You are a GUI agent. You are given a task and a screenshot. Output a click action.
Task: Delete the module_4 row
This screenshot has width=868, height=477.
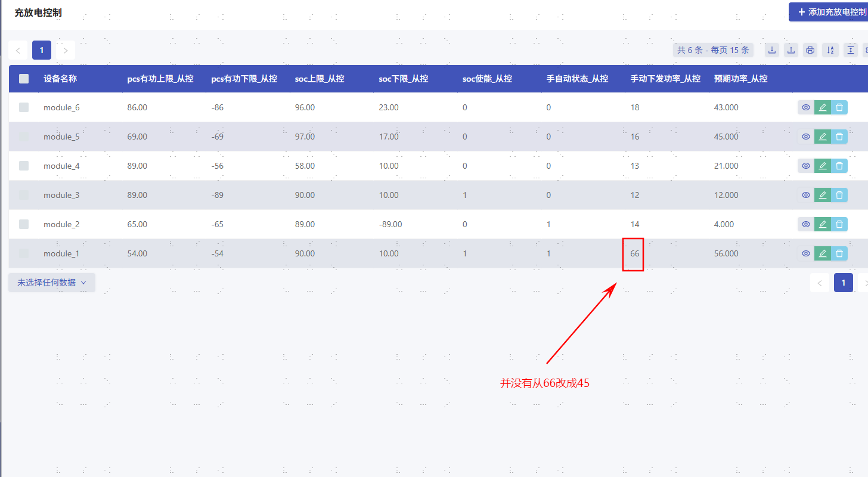[839, 166]
